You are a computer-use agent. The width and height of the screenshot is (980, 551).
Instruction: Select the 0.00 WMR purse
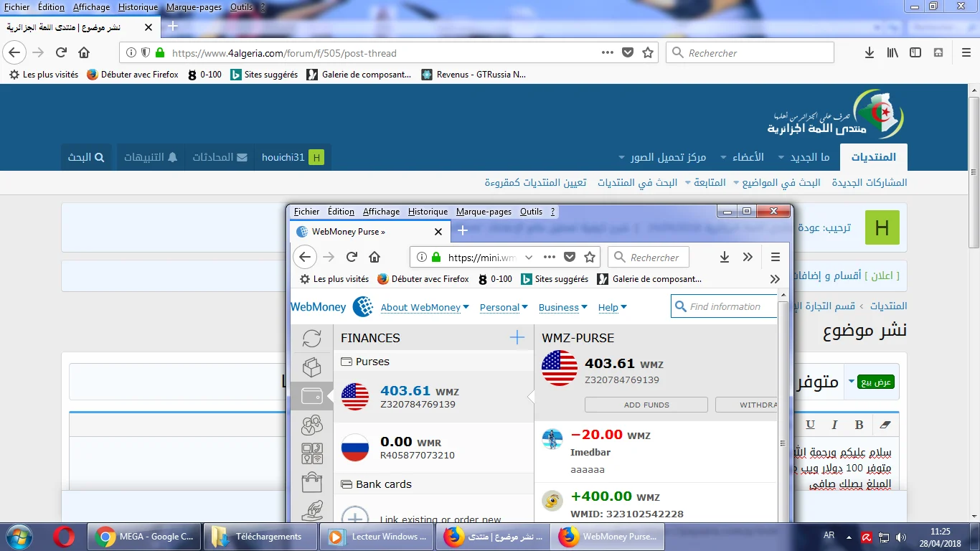click(x=433, y=448)
